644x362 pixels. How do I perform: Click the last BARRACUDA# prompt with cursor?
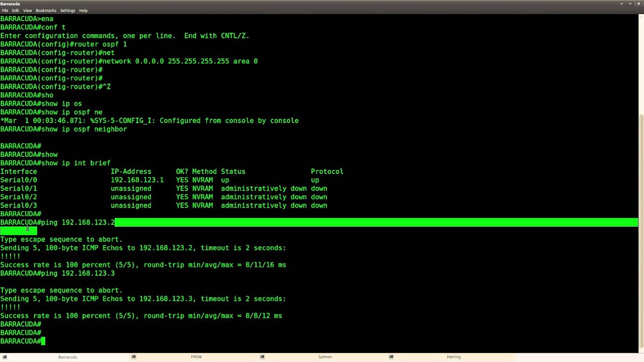pos(23,341)
